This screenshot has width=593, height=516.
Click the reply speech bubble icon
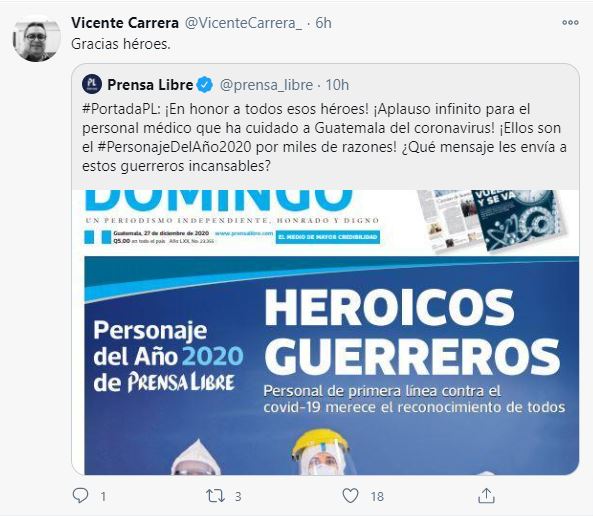80,495
